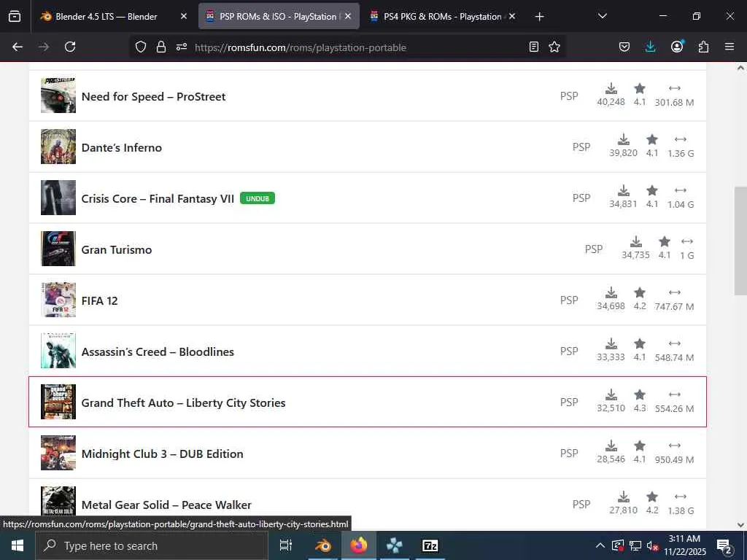Image resolution: width=747 pixels, height=560 pixels.
Task: Open the Pocket save icon
Action: [x=624, y=47]
